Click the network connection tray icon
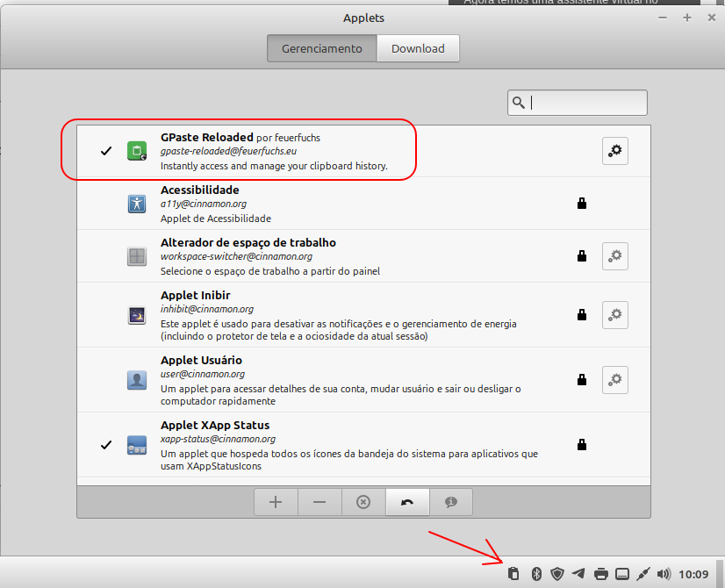725x588 pixels. pos(642,574)
